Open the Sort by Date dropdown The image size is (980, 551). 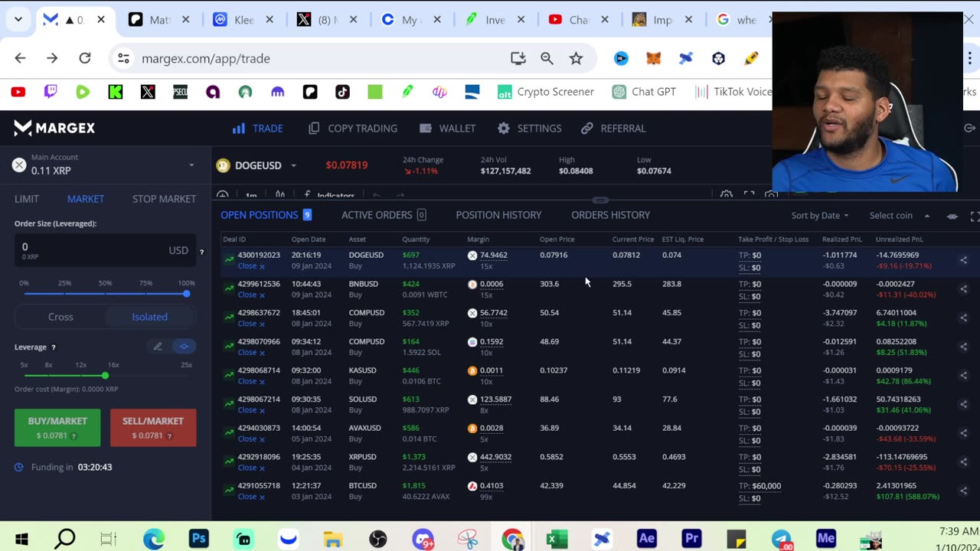click(819, 216)
